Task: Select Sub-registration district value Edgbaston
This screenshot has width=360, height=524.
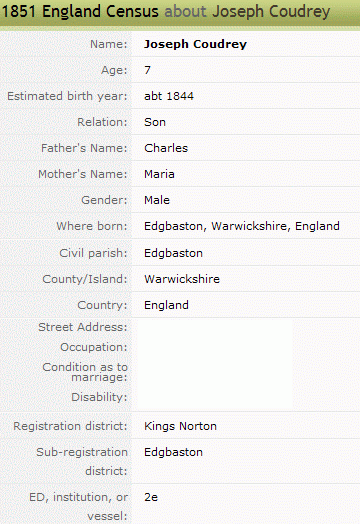Action: click(173, 452)
